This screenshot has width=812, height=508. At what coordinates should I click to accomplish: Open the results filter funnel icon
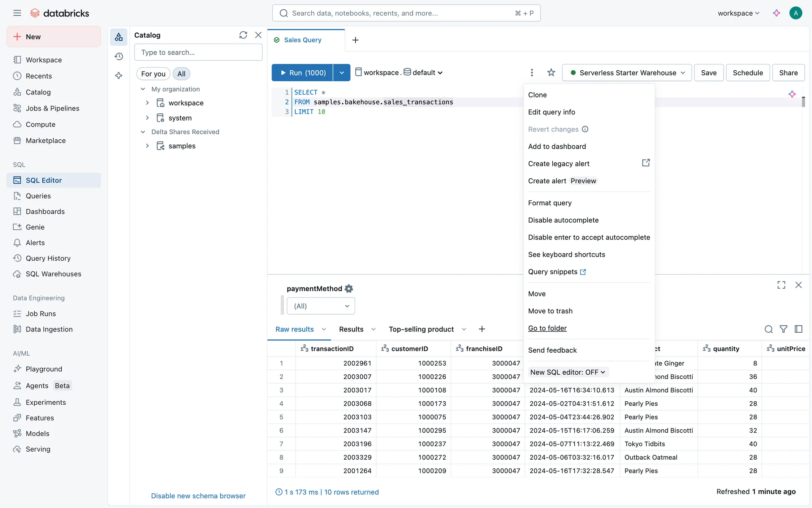coord(783,329)
